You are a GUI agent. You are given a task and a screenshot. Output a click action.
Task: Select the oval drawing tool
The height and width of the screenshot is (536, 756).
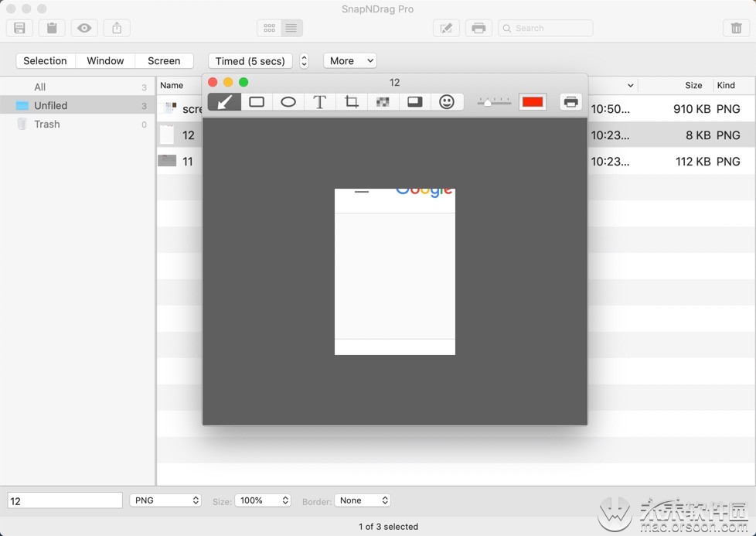(288, 101)
